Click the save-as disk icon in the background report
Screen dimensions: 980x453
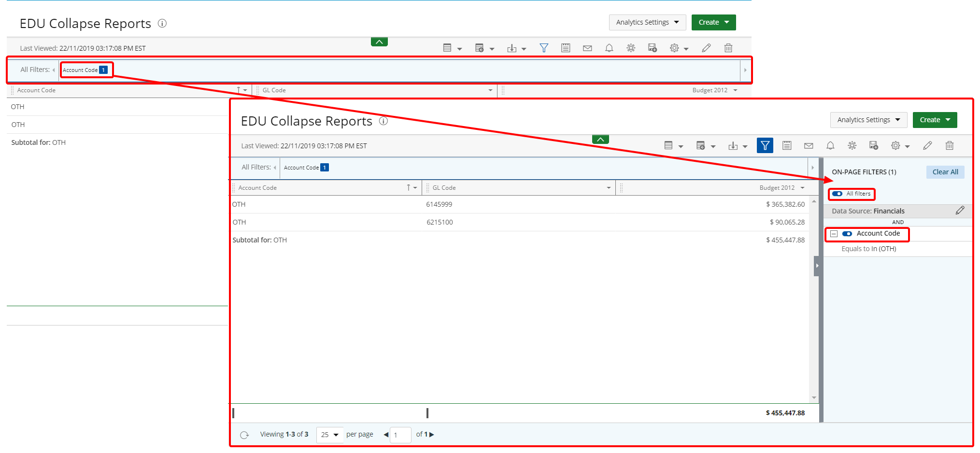click(x=653, y=48)
